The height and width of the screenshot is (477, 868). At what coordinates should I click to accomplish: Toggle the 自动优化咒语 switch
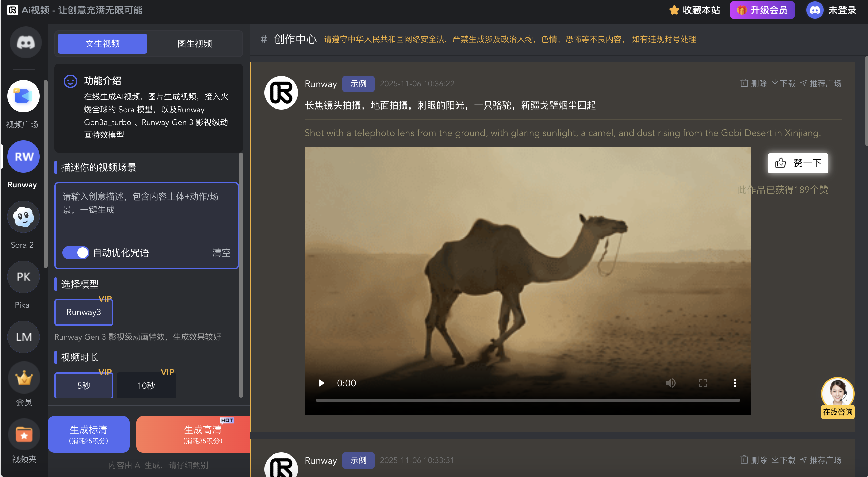point(76,253)
